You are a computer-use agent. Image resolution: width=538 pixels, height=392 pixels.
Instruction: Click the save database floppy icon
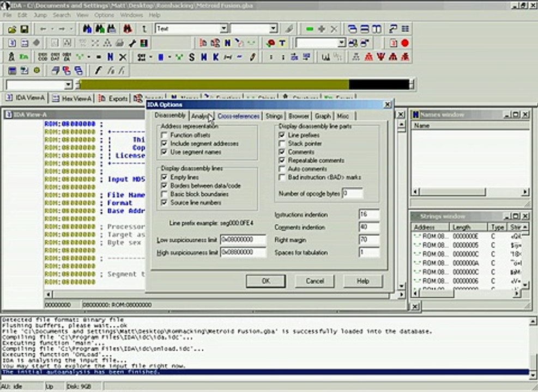[24, 29]
